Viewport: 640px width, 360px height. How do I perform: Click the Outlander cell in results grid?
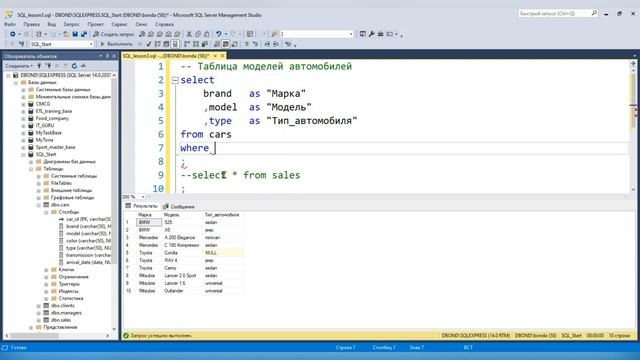pos(182,291)
